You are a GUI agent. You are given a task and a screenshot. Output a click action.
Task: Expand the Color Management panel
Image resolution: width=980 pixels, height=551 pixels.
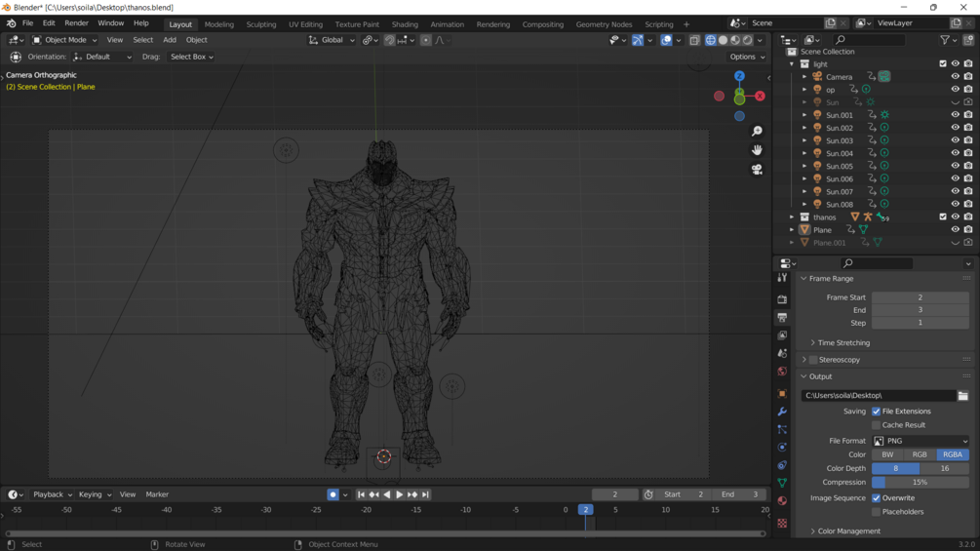point(848,531)
